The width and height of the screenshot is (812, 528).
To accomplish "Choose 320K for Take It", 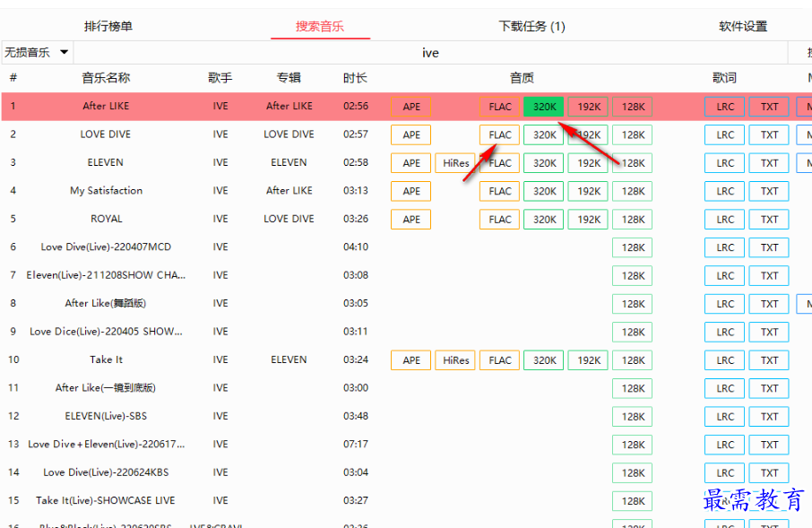I will tap(544, 360).
